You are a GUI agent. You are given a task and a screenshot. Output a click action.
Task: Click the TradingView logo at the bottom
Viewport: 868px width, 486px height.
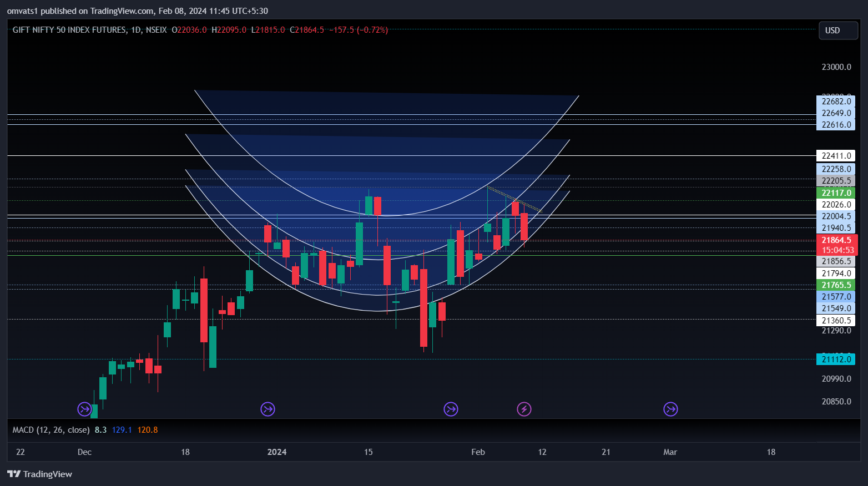pos(39,474)
